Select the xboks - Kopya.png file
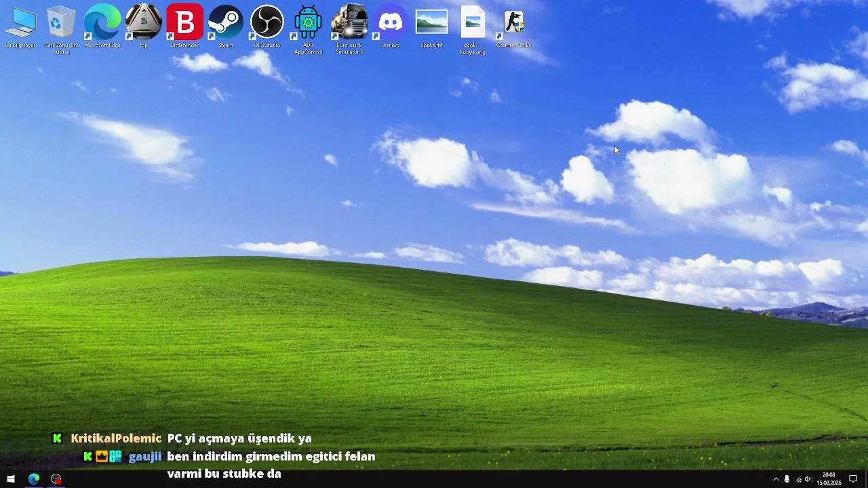This screenshot has width=868, height=488. point(473,30)
